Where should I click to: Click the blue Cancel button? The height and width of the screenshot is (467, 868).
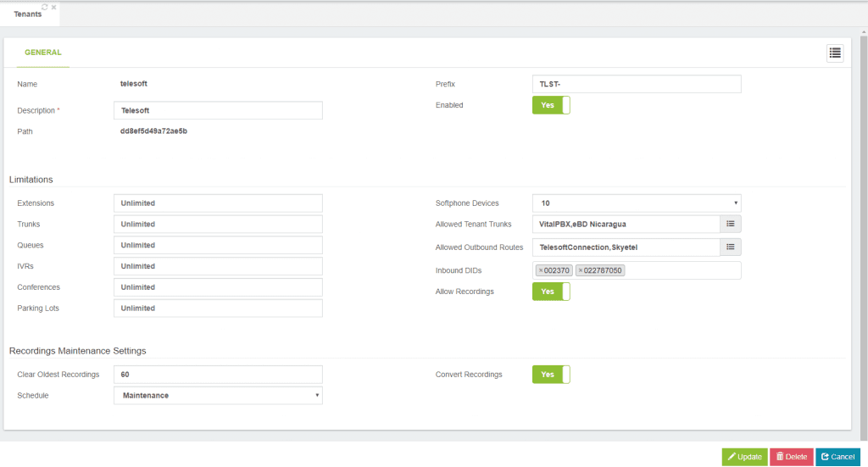[837, 457]
